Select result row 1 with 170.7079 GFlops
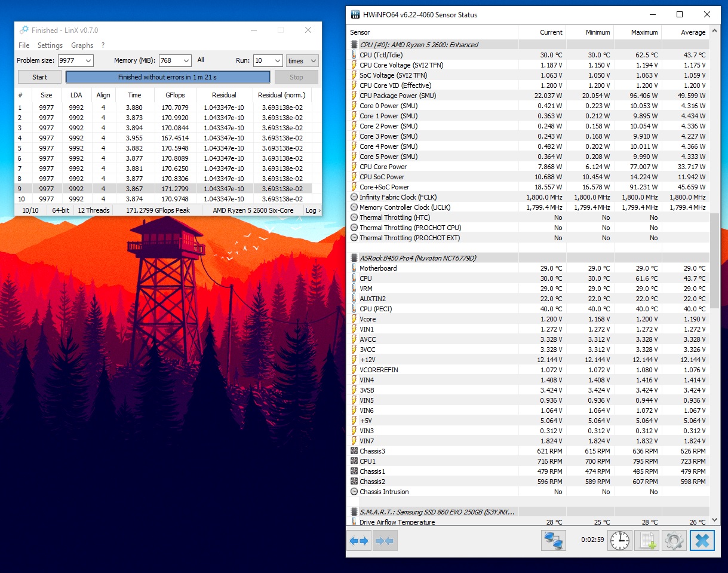Viewport: 728px width, 573px height. point(163,108)
